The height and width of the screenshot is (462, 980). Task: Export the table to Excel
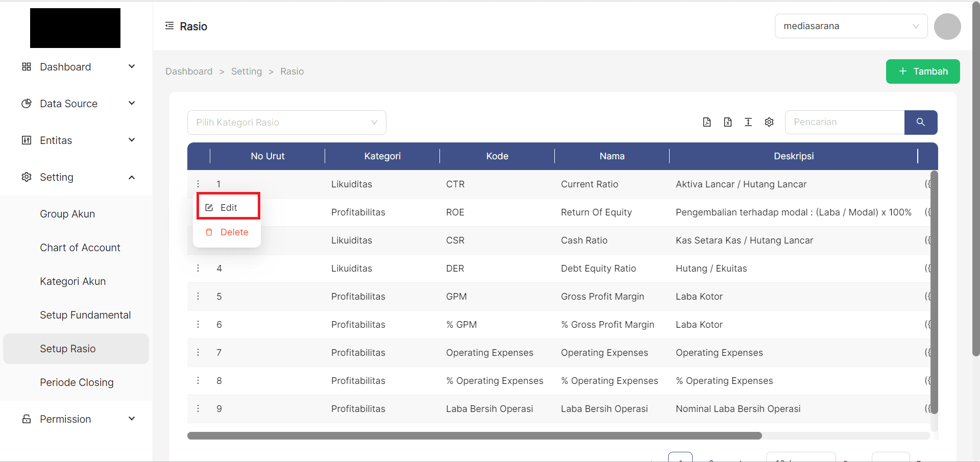pyautogui.click(x=728, y=122)
